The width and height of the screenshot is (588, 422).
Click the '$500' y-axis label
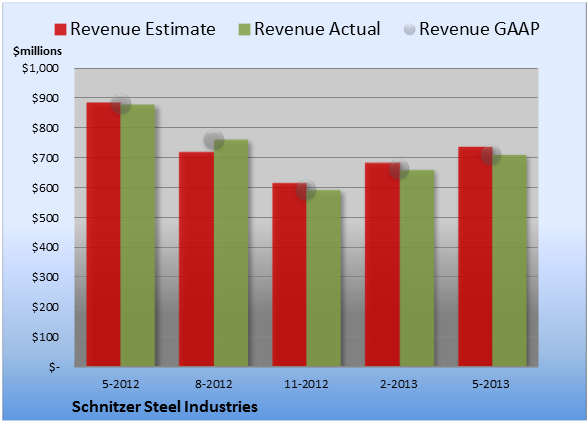[x=45, y=218]
